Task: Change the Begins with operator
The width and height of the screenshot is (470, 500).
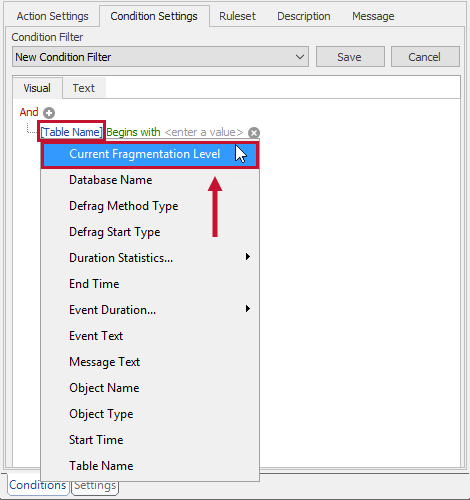Action: point(133,132)
